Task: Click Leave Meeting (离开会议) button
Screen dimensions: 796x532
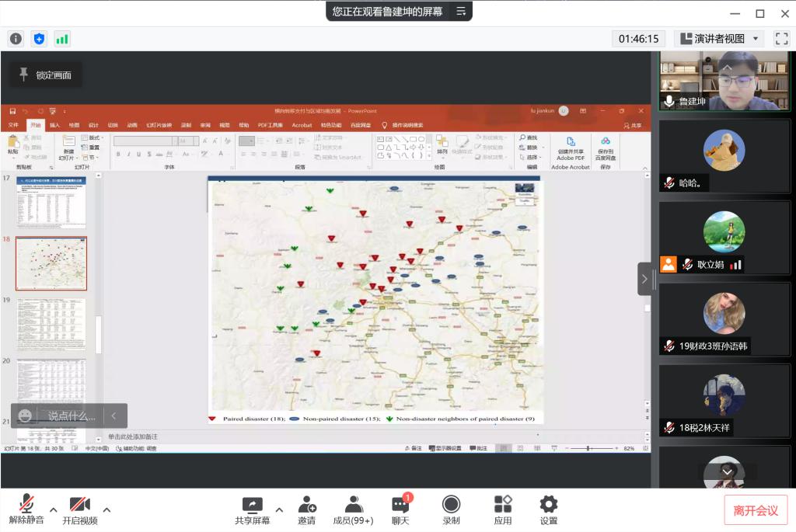Action: (x=756, y=510)
